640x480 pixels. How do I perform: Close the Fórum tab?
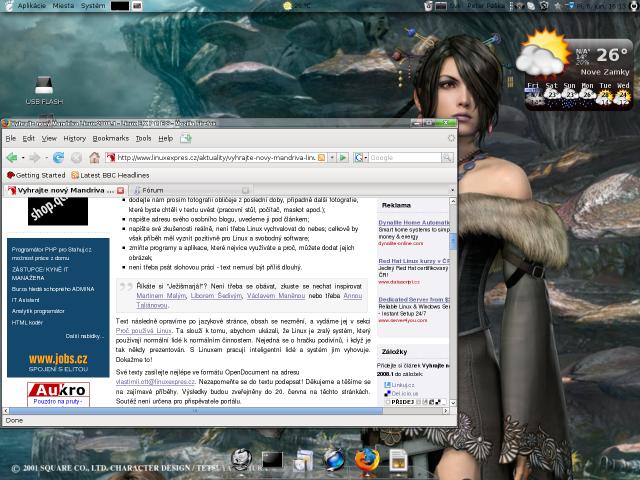click(x=245, y=191)
